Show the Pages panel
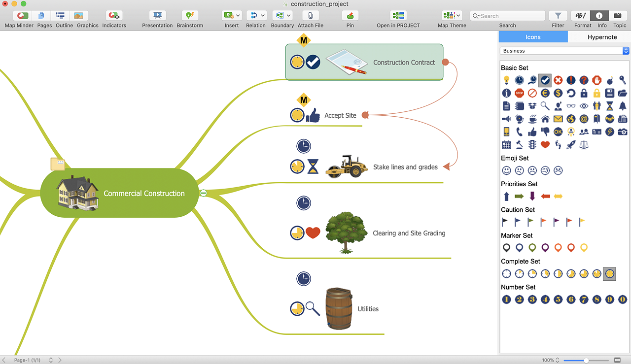Viewport: 631px width, 364px height. [41, 16]
